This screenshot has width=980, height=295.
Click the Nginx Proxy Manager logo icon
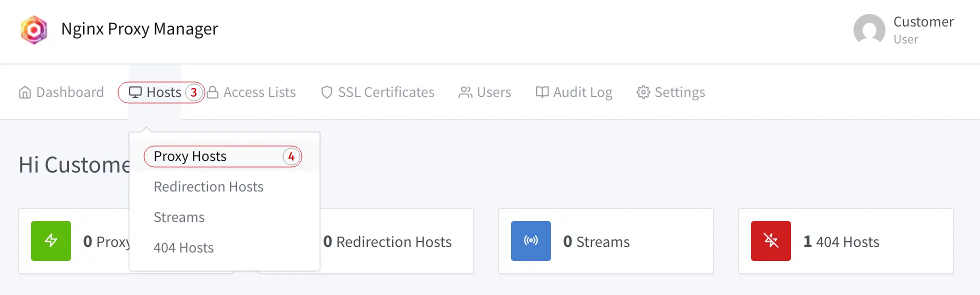click(34, 29)
